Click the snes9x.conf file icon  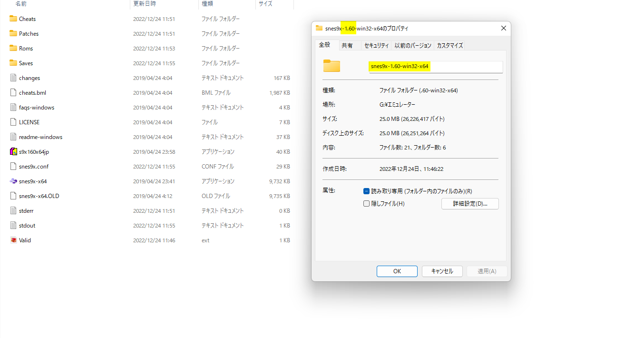tap(13, 167)
